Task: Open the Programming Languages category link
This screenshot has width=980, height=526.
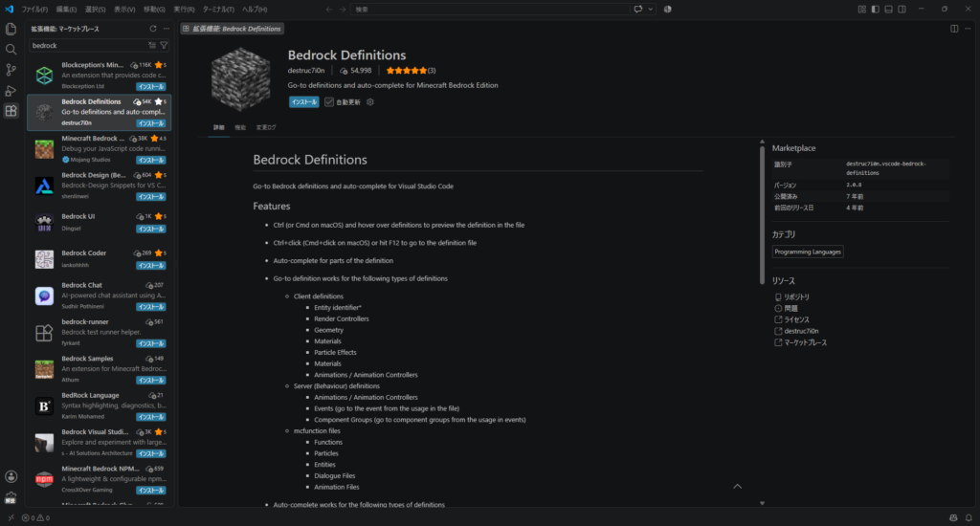Action: point(808,252)
